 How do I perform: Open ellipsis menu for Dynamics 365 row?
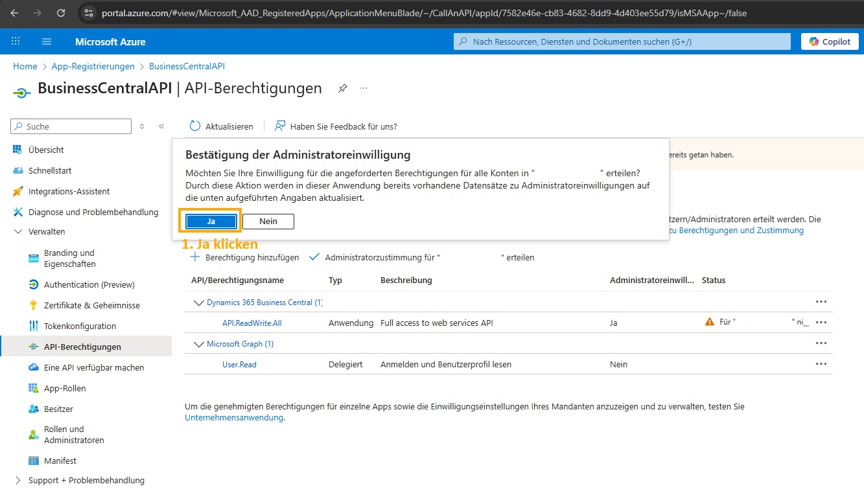[x=821, y=302]
